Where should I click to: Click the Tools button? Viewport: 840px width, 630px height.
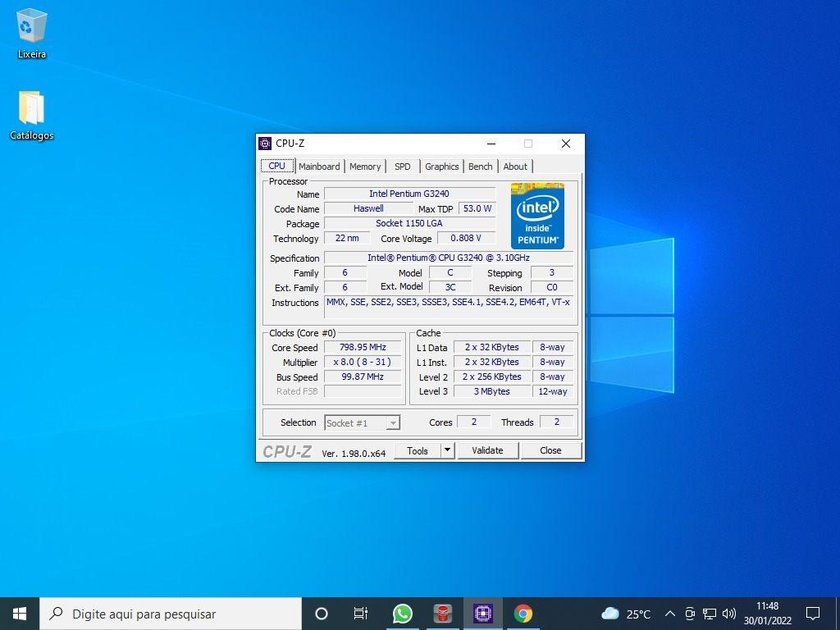point(418,450)
